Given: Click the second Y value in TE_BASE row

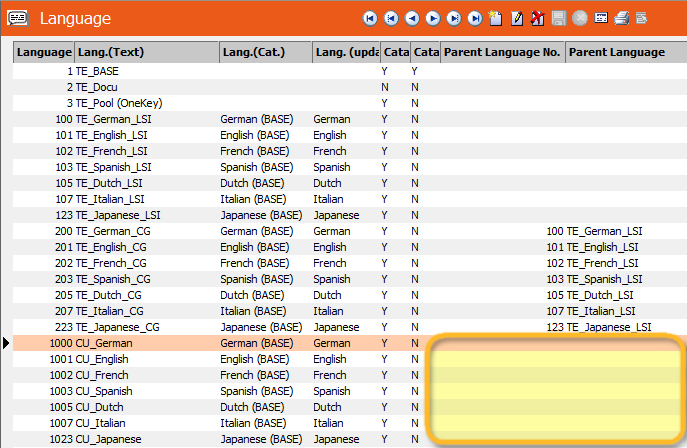Looking at the screenshot, I should [x=414, y=71].
